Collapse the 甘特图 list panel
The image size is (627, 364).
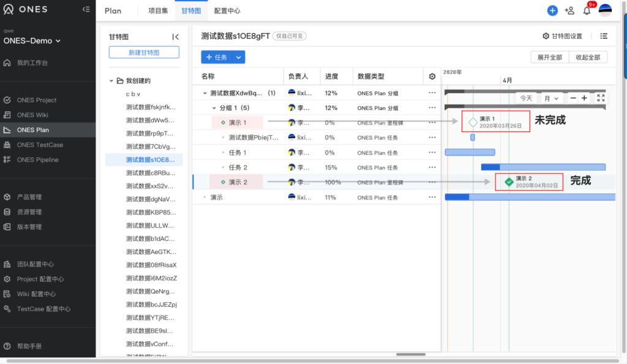click(175, 37)
